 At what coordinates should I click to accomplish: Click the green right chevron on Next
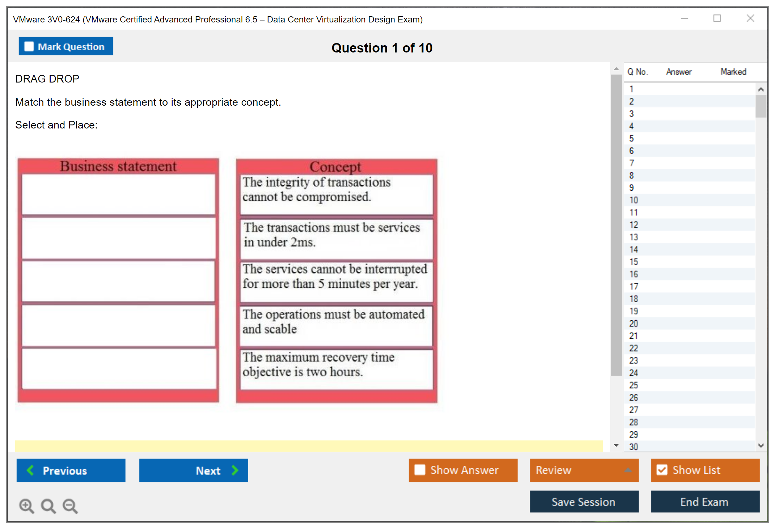point(235,470)
